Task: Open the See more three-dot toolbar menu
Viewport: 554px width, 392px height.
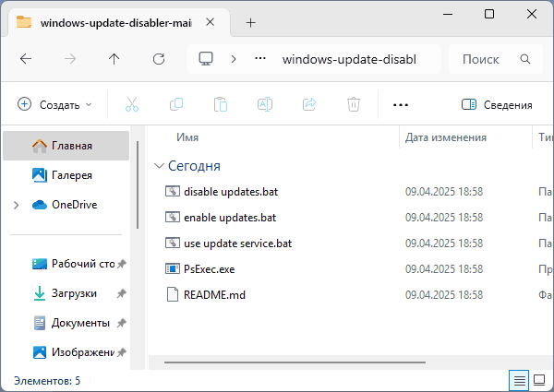Action: tap(401, 105)
